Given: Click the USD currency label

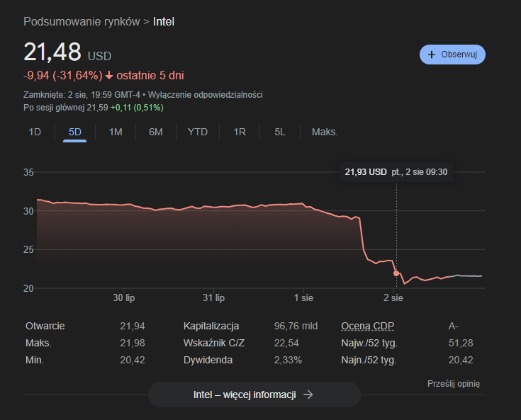Looking at the screenshot, I should (x=99, y=56).
